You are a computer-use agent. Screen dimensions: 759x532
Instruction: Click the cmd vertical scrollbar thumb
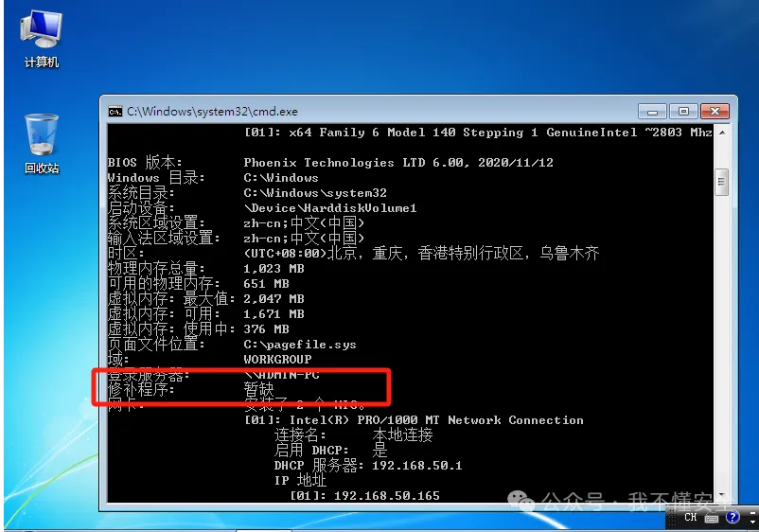(x=722, y=182)
